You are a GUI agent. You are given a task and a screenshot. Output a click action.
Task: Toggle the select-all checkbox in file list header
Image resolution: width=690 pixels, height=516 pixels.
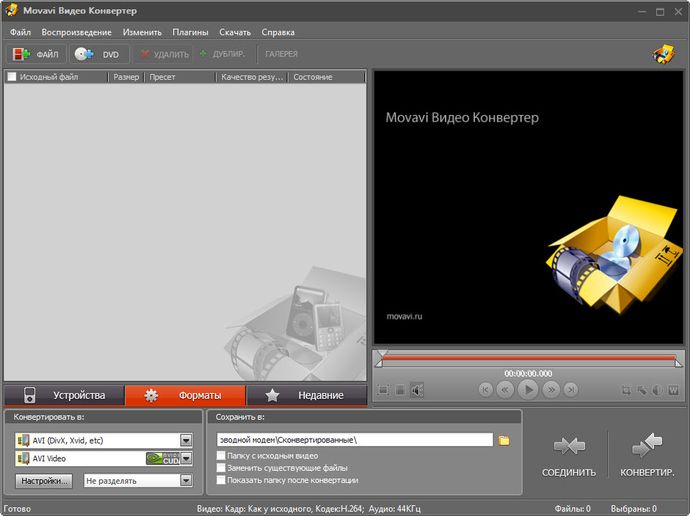pyautogui.click(x=12, y=77)
